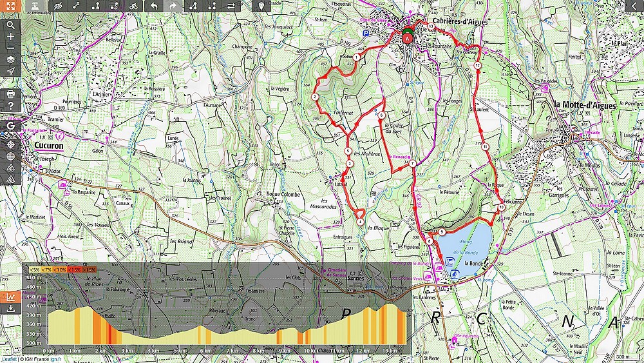This screenshot has height=363, width=644.
Task: Reverse the route direction
Action: pyautogui.click(x=231, y=6)
